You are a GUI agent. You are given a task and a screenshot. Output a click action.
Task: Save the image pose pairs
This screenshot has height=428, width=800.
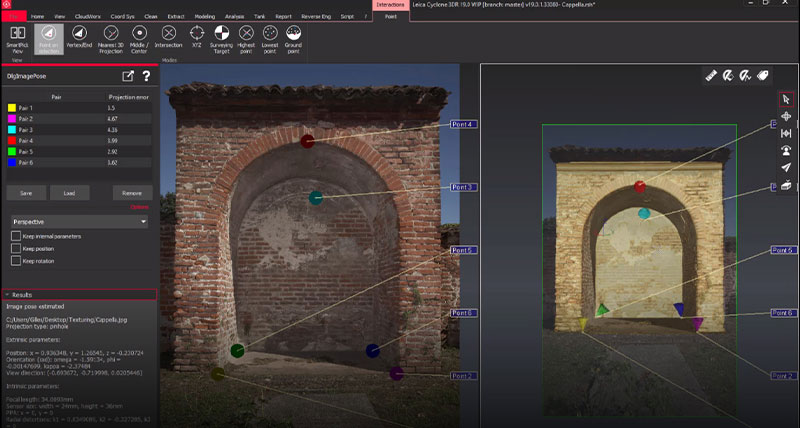tap(26, 193)
